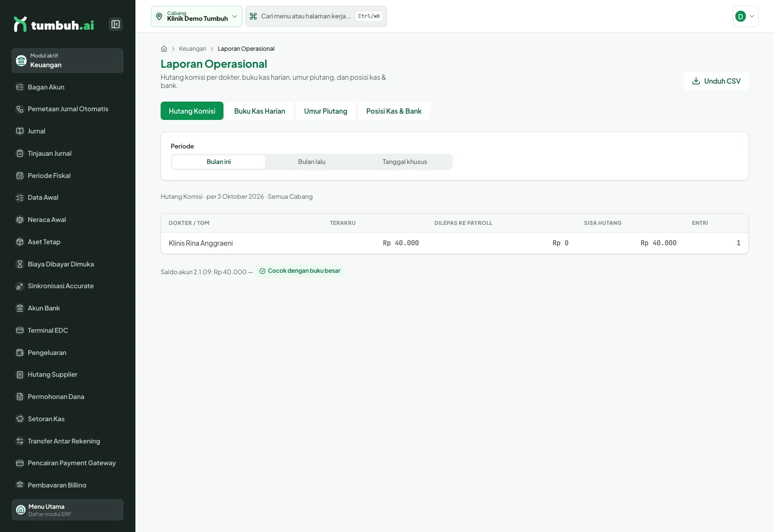
Task: Click the Neraca Awal scale icon
Action: pos(20,220)
